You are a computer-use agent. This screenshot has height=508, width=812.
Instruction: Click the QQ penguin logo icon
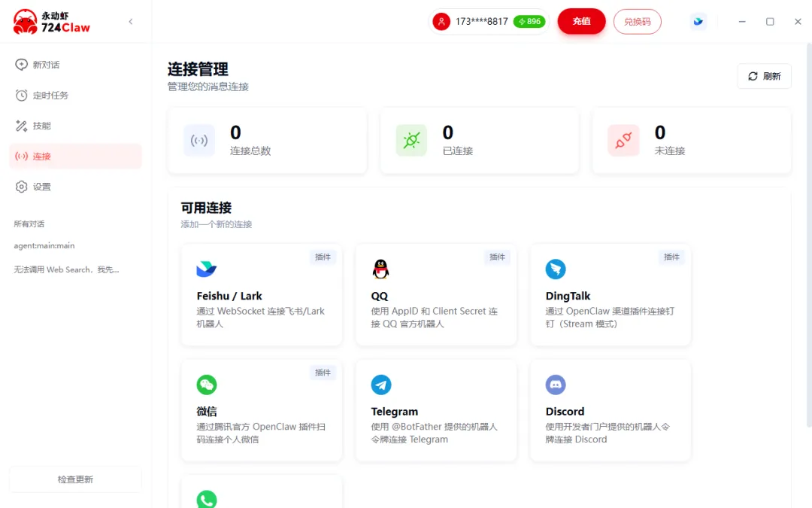(380, 269)
